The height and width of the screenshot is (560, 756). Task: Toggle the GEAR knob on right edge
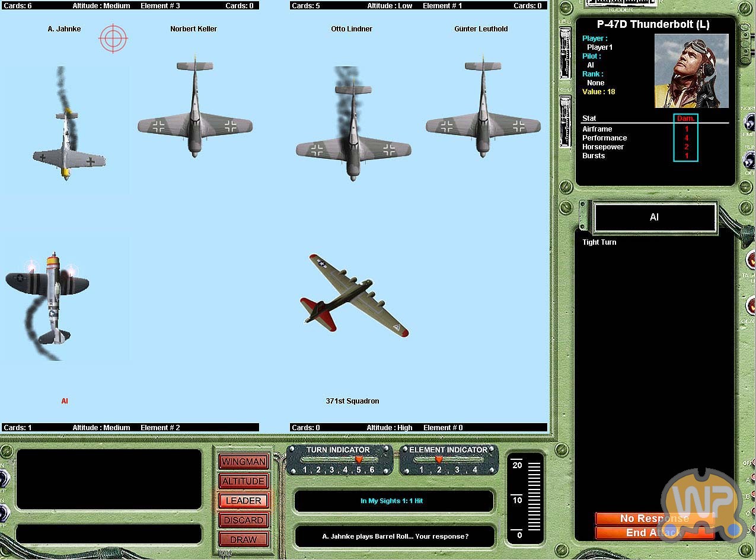click(751, 306)
